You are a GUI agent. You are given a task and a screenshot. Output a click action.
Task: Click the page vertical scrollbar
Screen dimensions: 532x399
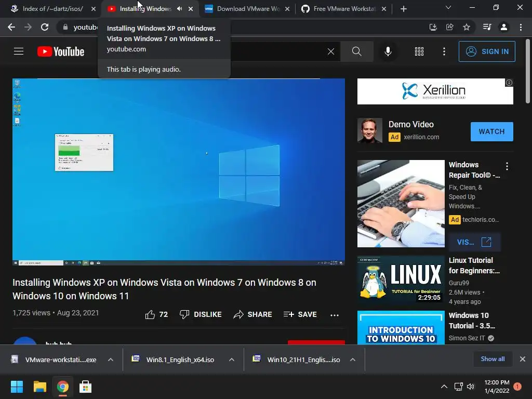pos(528,71)
